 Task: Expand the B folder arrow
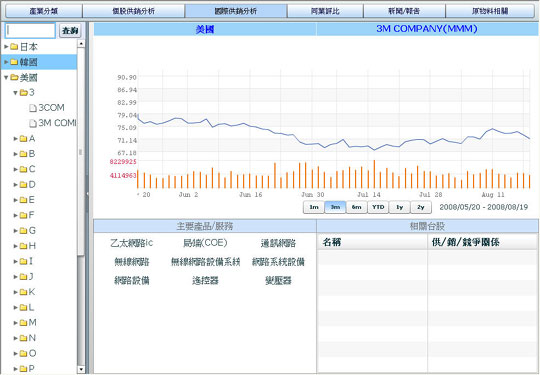point(15,154)
